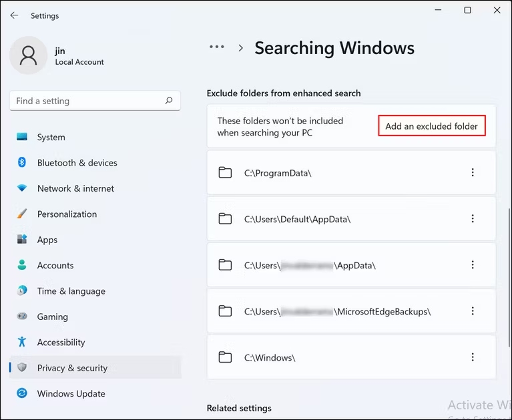Focus the Find a setting field
This screenshot has height=420, width=512.
(x=95, y=101)
